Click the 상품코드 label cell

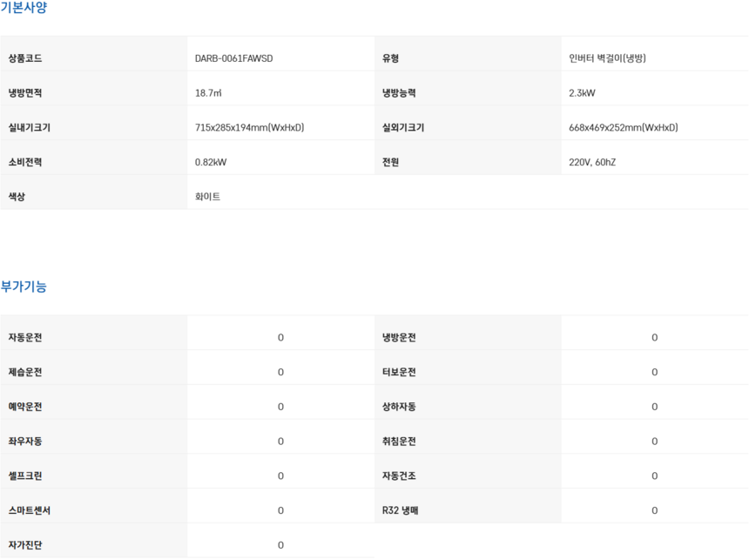pos(25,58)
